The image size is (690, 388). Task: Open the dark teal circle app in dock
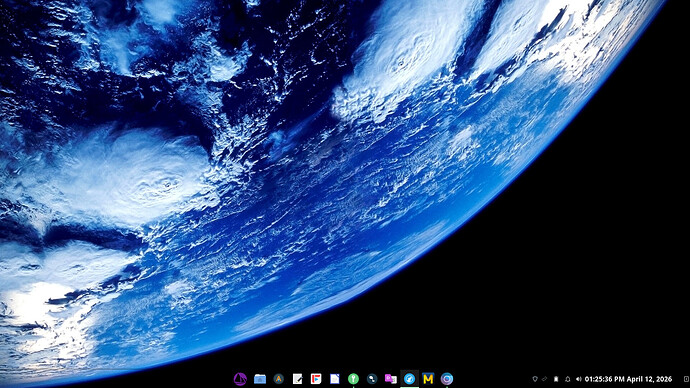[372, 379]
